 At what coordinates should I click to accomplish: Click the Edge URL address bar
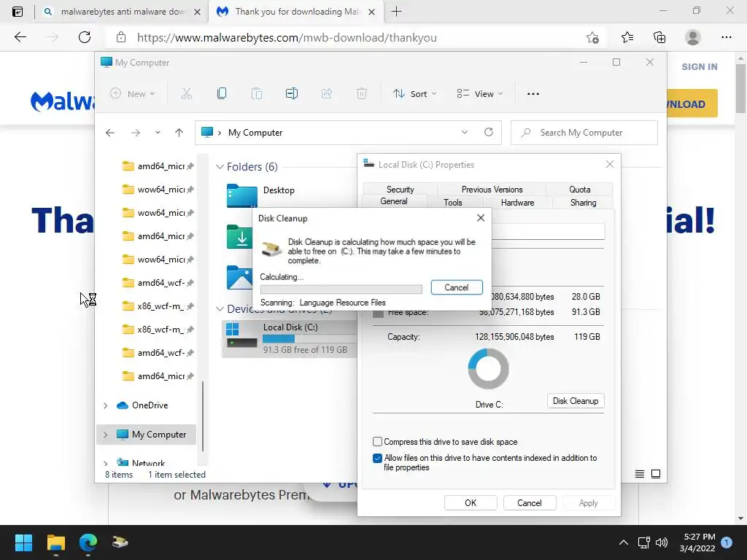352,38
